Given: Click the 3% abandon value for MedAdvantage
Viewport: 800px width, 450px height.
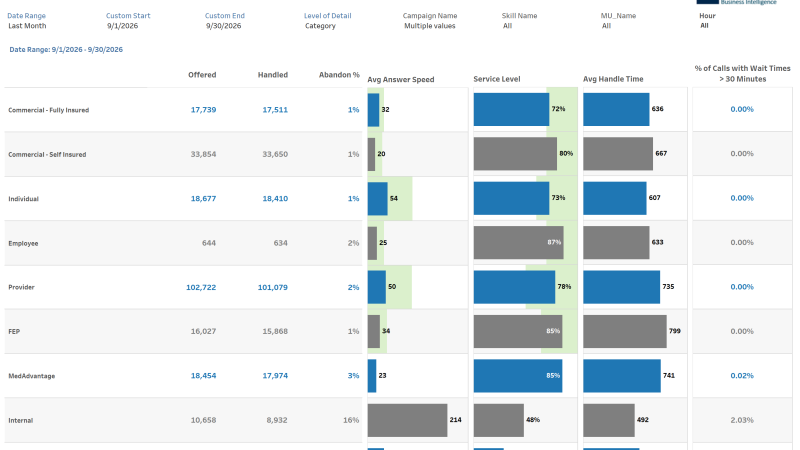Looking at the screenshot, I should pos(354,375).
